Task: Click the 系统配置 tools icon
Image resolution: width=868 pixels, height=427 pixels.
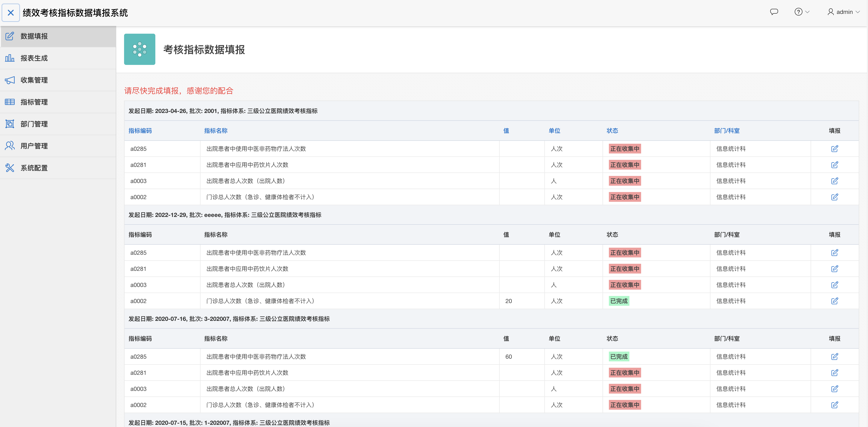Action: pyautogui.click(x=10, y=168)
